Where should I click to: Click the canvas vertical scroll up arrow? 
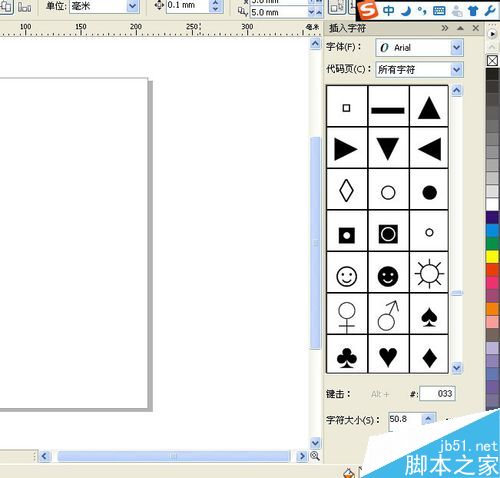click(x=315, y=44)
